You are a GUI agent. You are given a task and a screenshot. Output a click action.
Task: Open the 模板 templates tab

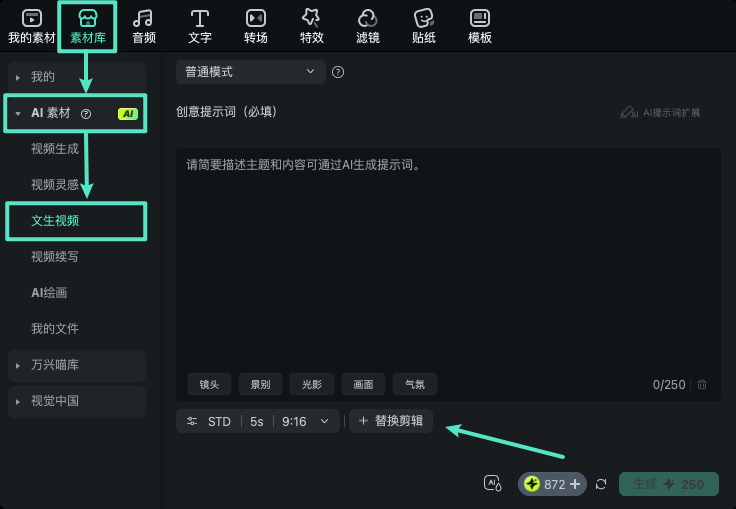480,27
